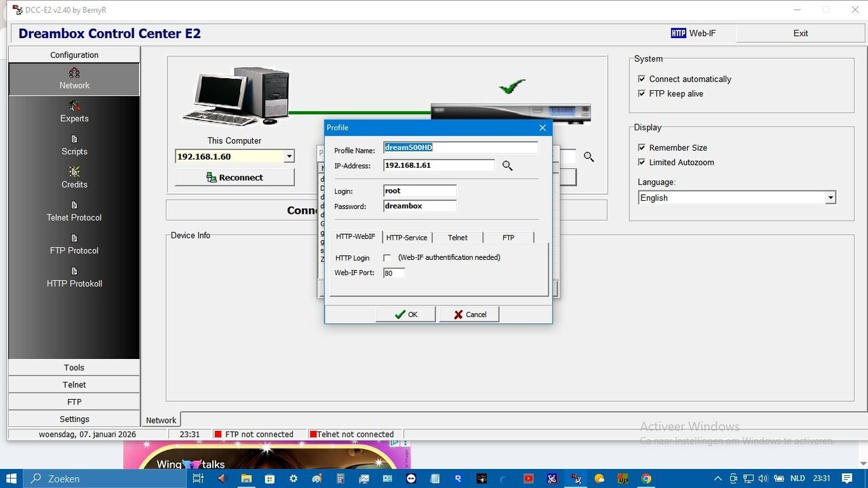Open This Computer IP address dropdown
Image resolution: width=868 pixels, height=488 pixels.
[x=289, y=157]
